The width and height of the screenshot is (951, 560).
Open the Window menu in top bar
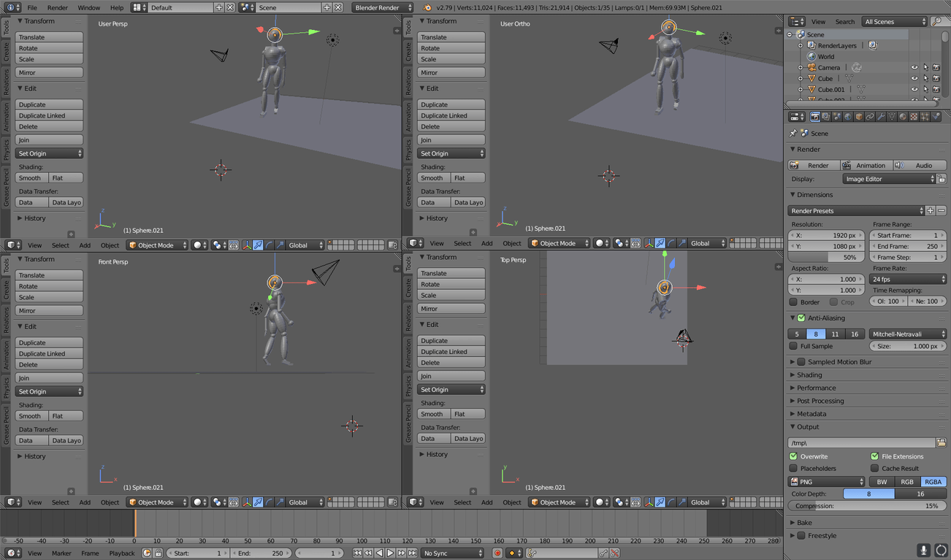(x=88, y=7)
